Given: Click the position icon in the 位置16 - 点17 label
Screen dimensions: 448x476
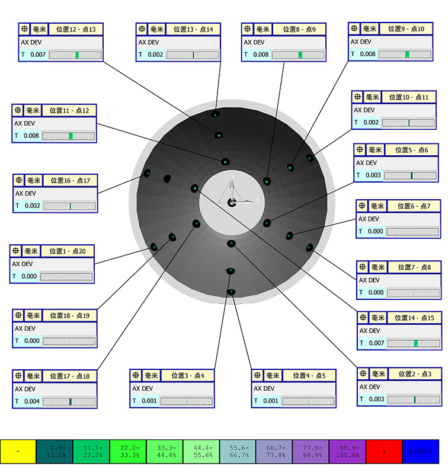Looking at the screenshot, I should pos(19,180).
